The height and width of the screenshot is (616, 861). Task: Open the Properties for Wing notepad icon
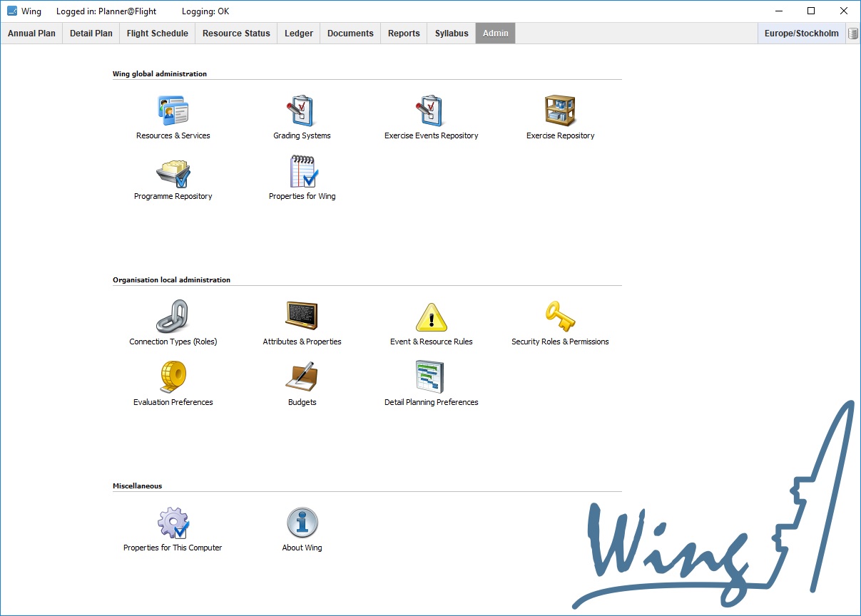303,172
